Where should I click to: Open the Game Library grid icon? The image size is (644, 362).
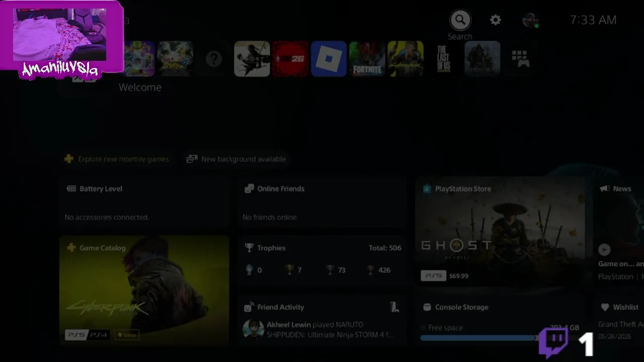pyautogui.click(x=520, y=59)
